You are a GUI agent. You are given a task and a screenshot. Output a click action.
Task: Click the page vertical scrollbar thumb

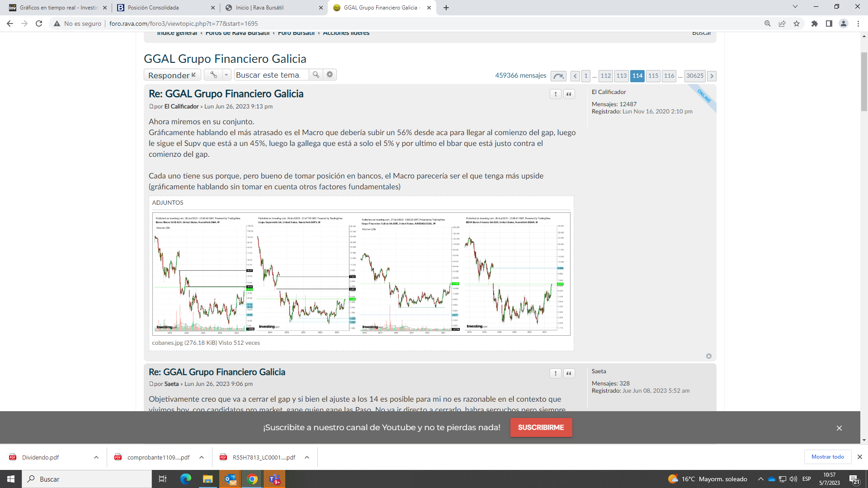[x=864, y=81]
